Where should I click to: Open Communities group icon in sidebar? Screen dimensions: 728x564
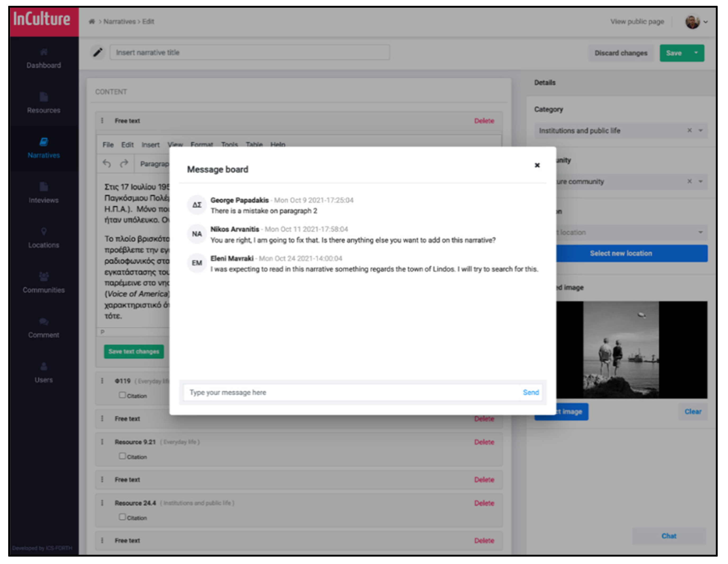point(44,276)
